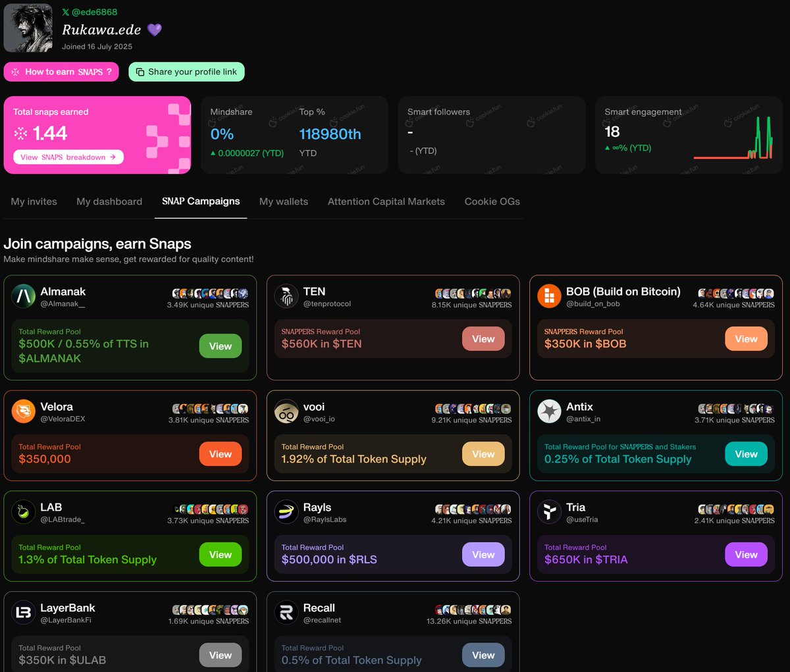This screenshot has height=672, width=790.
Task: Open the How to earn SNAPS guide
Action: click(x=61, y=72)
